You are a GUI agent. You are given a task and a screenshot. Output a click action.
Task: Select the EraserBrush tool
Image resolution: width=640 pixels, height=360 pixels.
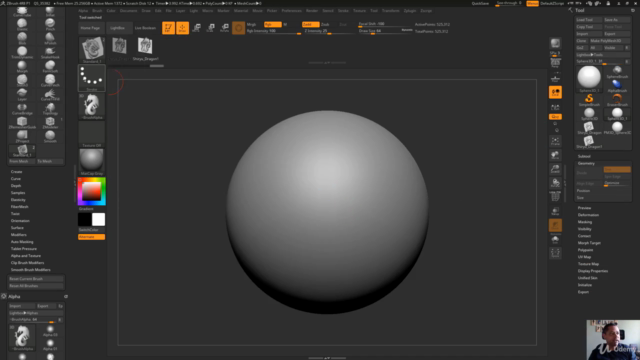[617, 100]
